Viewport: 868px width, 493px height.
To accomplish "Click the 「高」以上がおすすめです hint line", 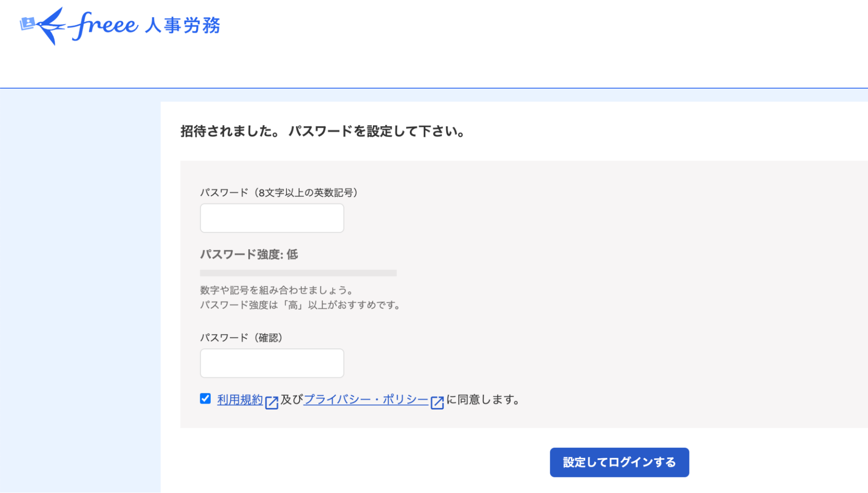I will coord(300,305).
